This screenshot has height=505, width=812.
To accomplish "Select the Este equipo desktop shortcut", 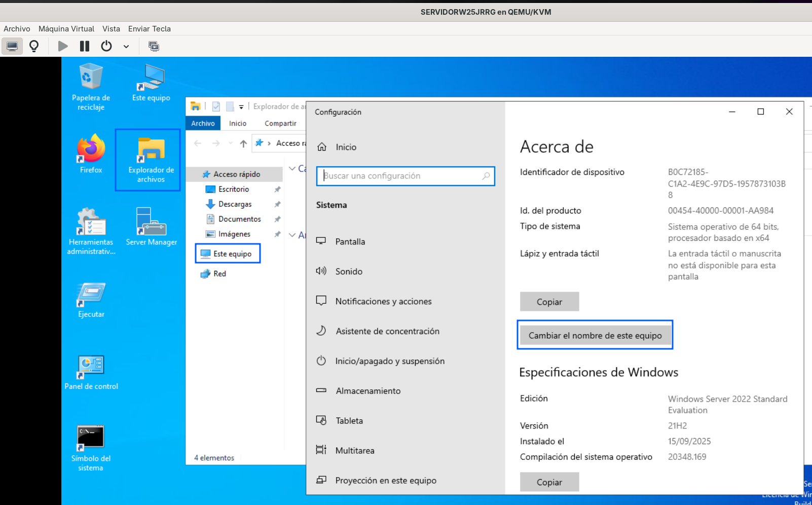I will point(151,83).
